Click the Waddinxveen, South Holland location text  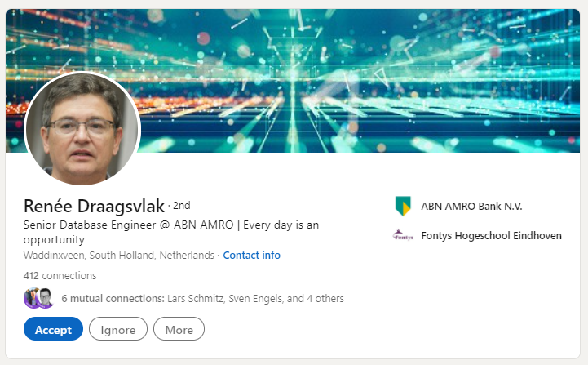point(119,256)
